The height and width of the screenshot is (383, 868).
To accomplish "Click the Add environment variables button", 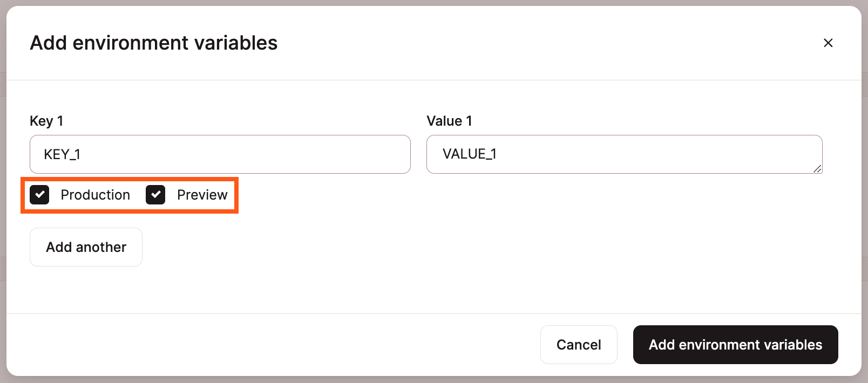I will coord(735,345).
